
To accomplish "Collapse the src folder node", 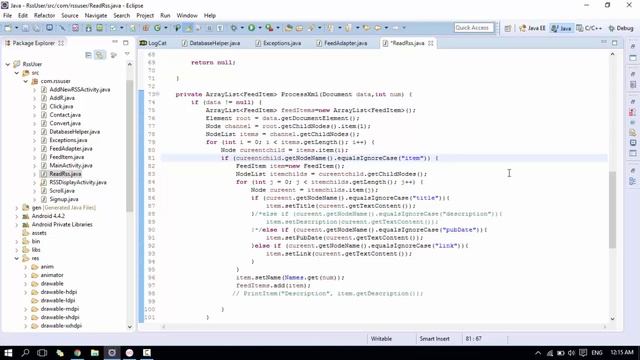I will tap(17, 73).
